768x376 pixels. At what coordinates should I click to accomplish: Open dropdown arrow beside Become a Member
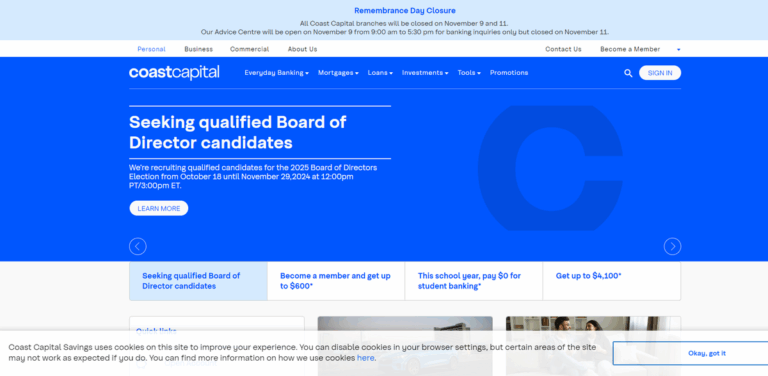(678, 49)
